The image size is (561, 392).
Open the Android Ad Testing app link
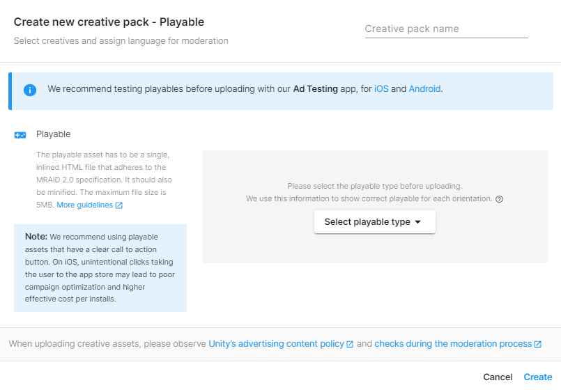point(424,89)
